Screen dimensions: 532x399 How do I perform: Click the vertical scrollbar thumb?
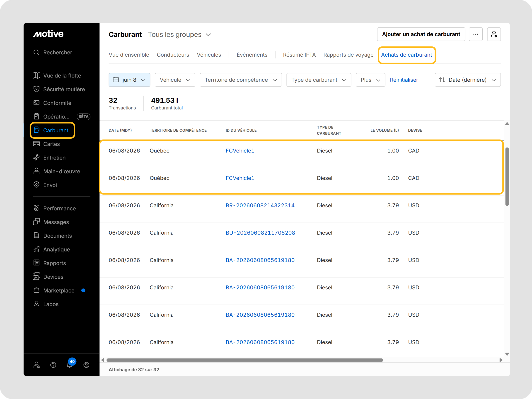[507, 177]
